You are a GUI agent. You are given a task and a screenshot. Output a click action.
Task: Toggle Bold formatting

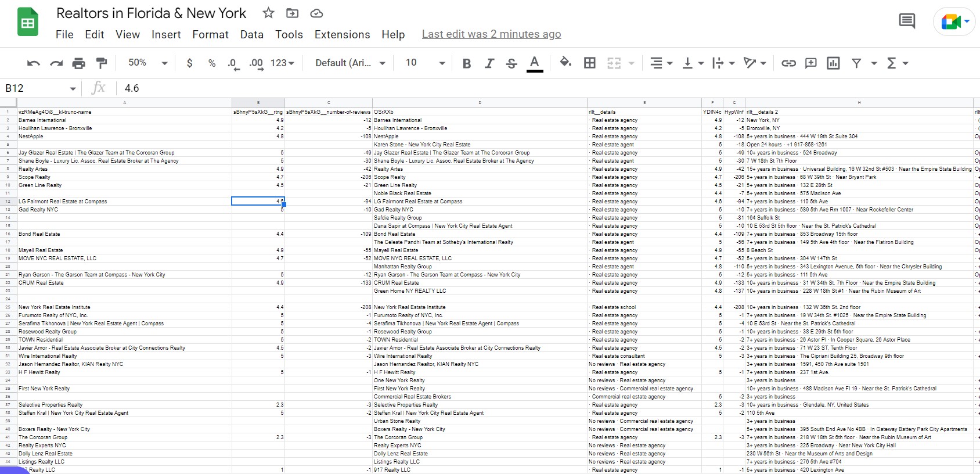coord(466,63)
